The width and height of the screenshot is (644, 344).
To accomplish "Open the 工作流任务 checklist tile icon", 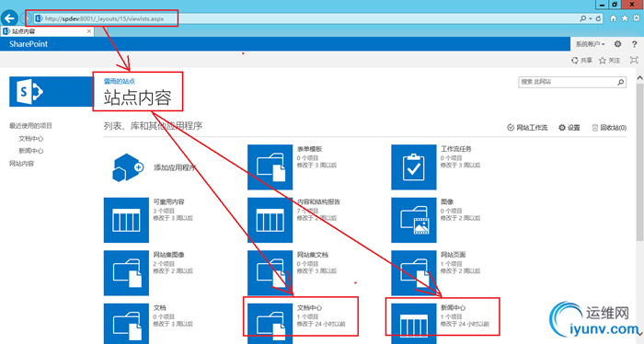I will click(x=414, y=167).
